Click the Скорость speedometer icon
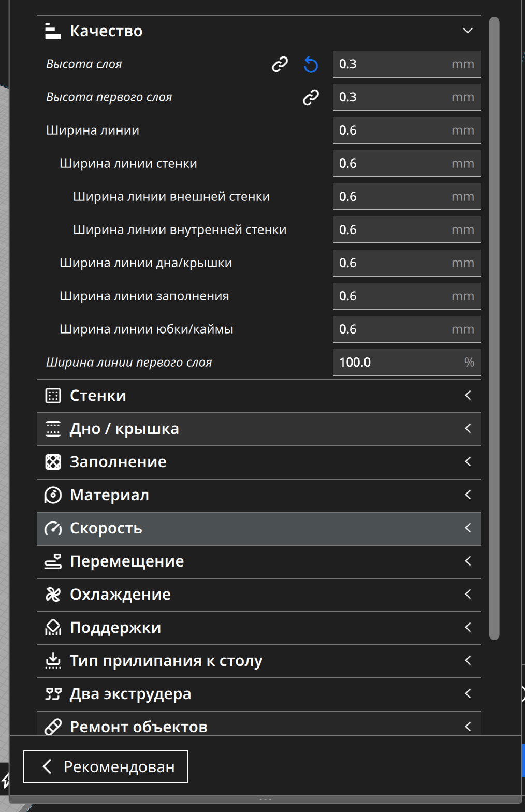 (53, 528)
